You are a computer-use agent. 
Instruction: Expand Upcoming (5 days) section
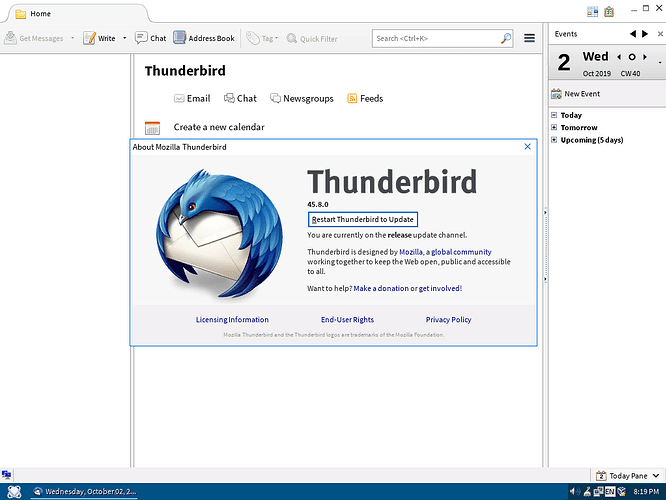[554, 140]
